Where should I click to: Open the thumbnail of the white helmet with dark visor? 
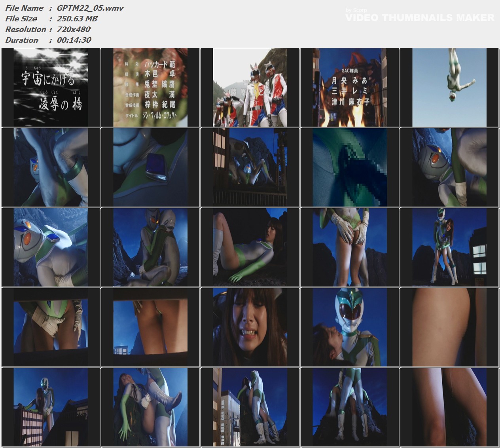[350, 327]
